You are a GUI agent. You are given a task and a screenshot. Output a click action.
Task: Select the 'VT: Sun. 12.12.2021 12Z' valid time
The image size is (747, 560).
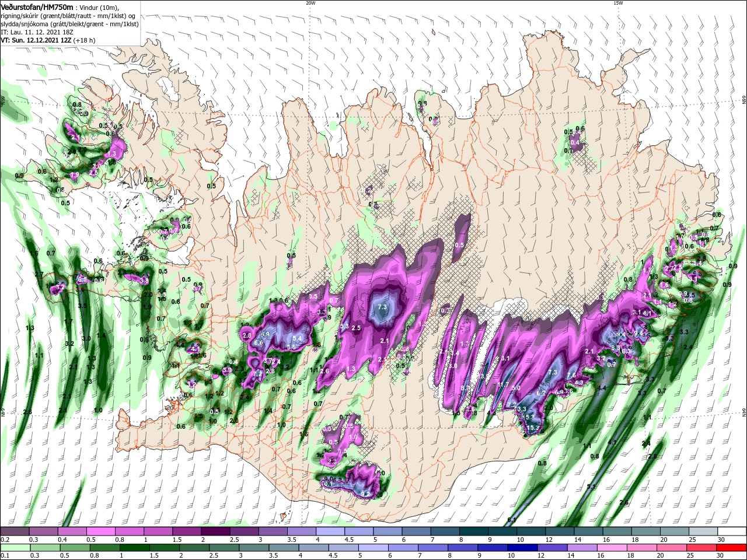pyautogui.click(x=36, y=40)
